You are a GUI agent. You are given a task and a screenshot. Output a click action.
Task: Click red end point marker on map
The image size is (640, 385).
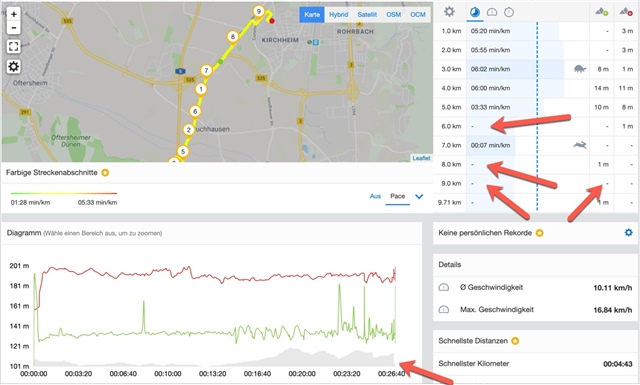click(272, 21)
